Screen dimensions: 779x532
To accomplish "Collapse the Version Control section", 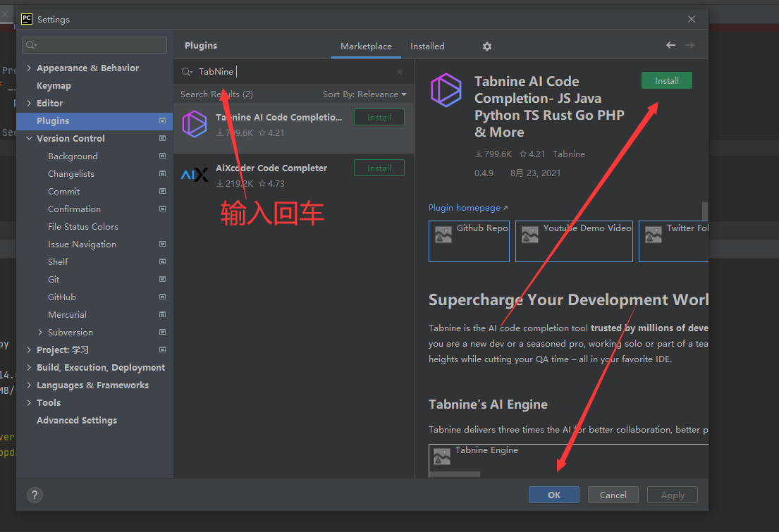I will [x=29, y=138].
